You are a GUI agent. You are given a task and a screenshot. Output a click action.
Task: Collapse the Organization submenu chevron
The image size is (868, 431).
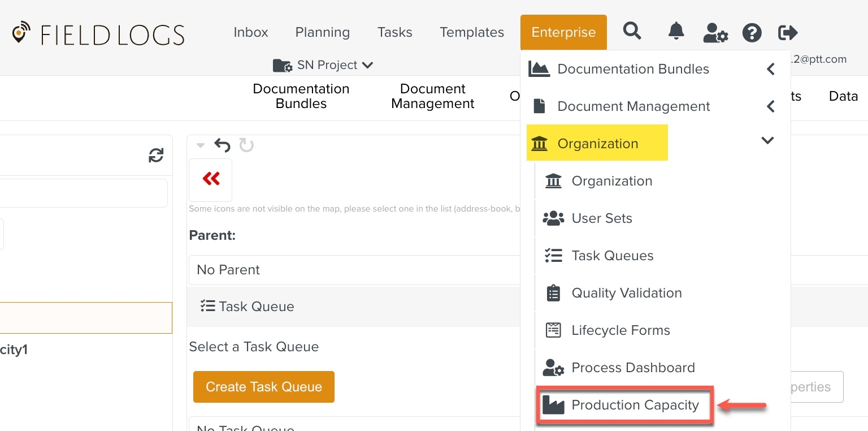767,141
